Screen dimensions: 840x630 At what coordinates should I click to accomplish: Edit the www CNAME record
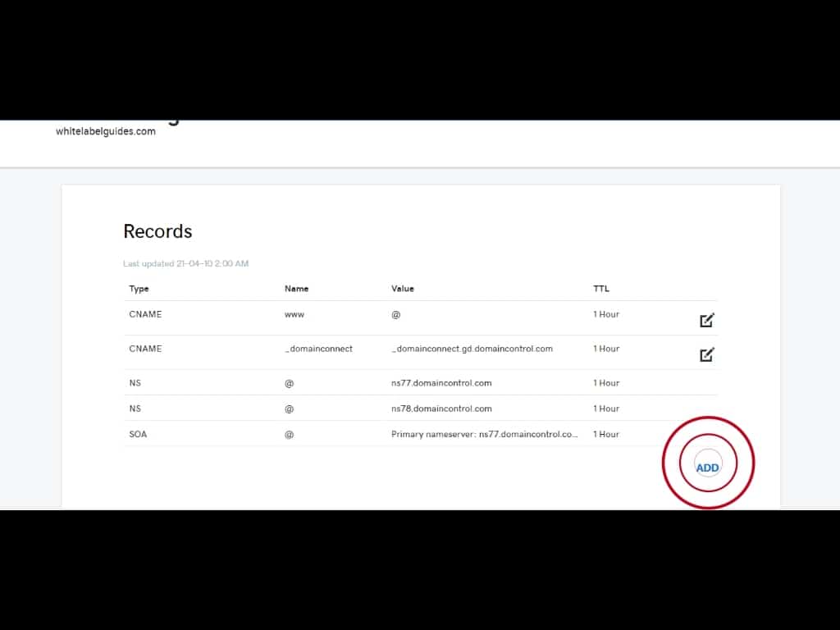click(706, 320)
